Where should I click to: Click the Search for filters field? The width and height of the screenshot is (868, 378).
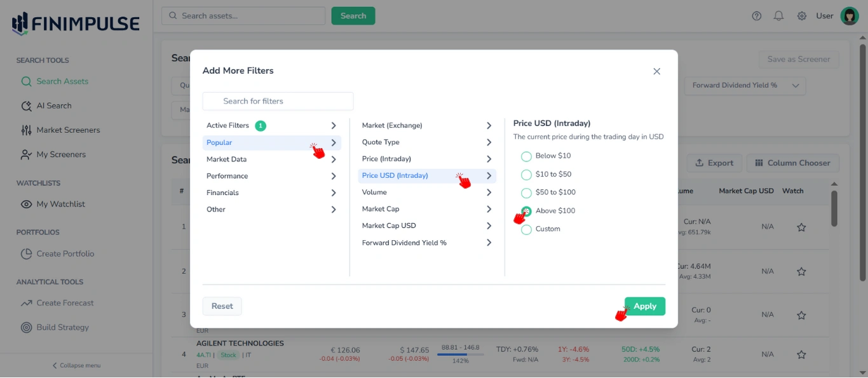click(278, 101)
